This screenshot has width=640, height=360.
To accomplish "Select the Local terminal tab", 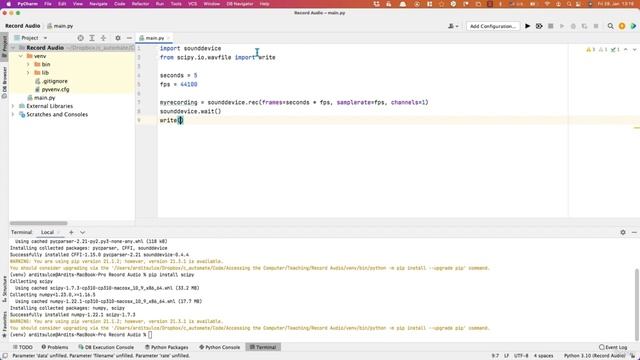I will click(x=47, y=232).
